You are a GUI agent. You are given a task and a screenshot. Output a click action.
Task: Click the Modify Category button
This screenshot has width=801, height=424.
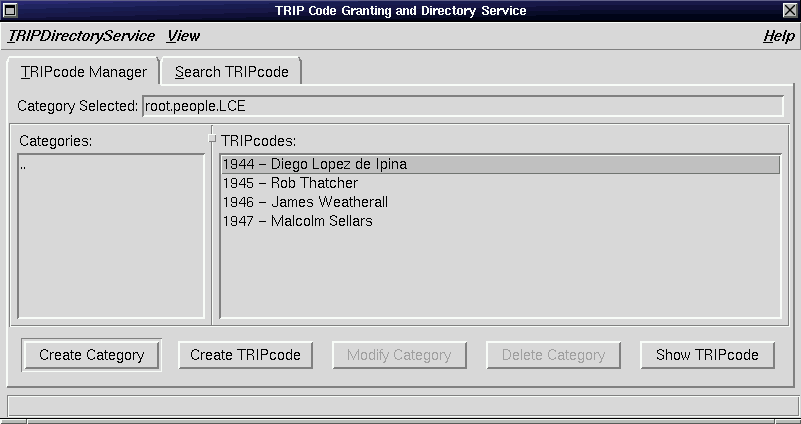pos(398,355)
